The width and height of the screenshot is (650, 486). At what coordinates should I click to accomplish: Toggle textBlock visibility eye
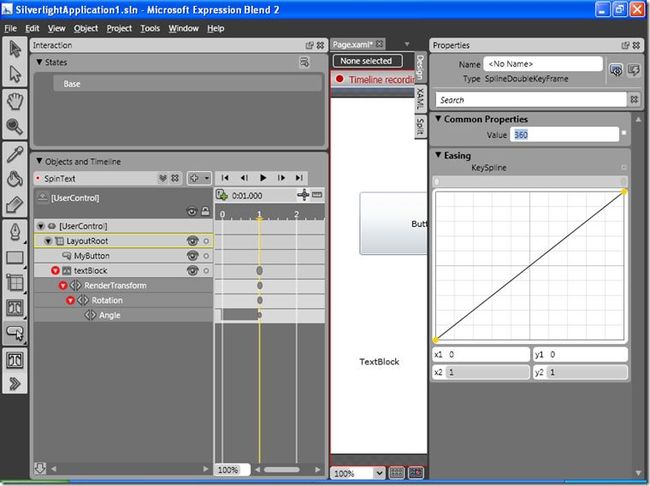point(192,271)
